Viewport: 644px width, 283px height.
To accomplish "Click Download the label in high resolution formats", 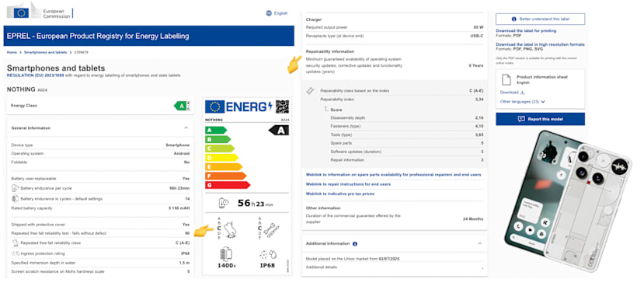I will tap(540, 44).
